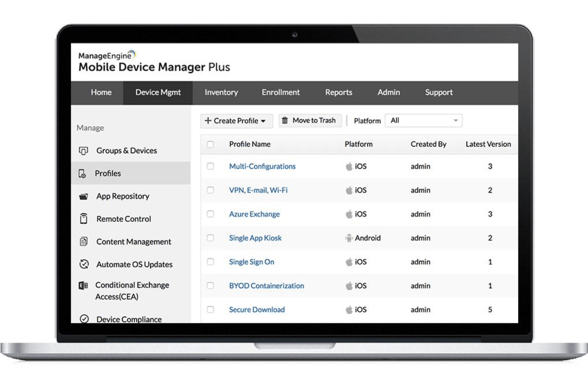Image resolution: width=588 pixels, height=392 pixels.
Task: Click the Created By column header
Action: point(428,144)
